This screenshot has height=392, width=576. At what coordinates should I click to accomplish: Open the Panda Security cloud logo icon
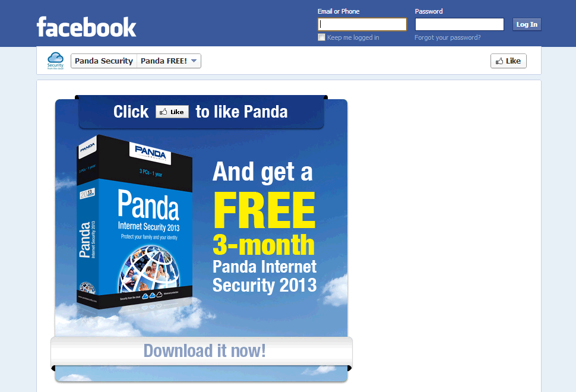pyautogui.click(x=55, y=61)
